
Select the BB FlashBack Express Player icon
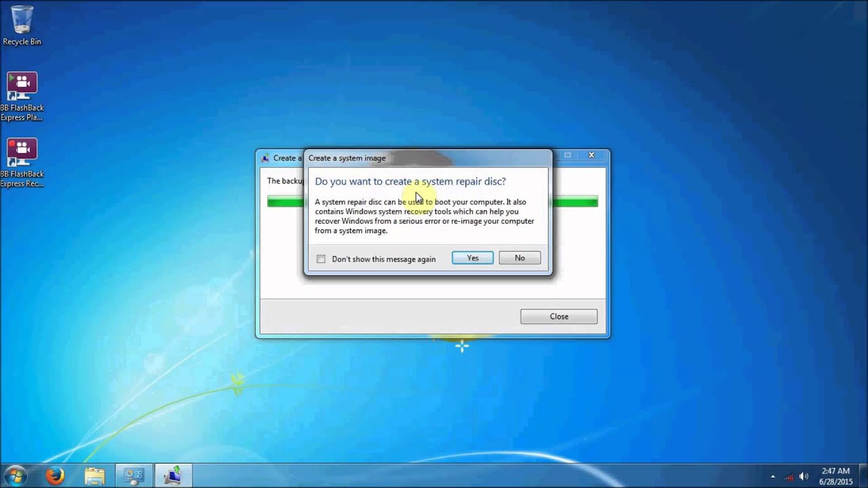tap(22, 97)
